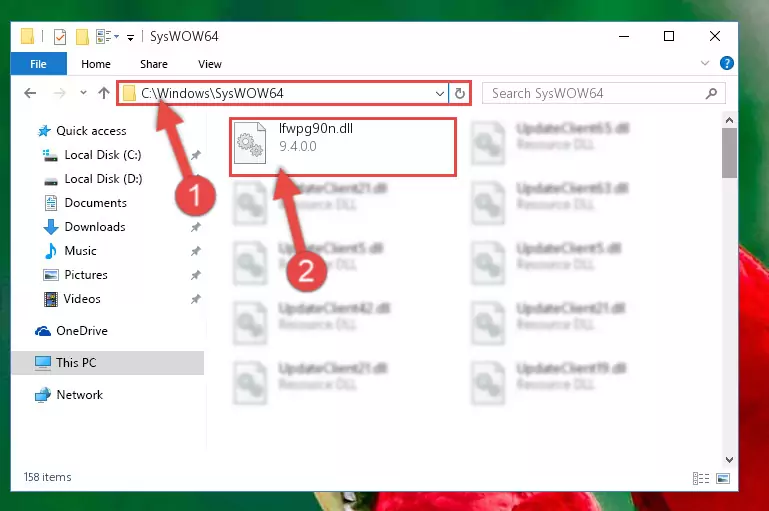
Task: Unpin Music using its pin icon
Action: pyautogui.click(x=196, y=251)
